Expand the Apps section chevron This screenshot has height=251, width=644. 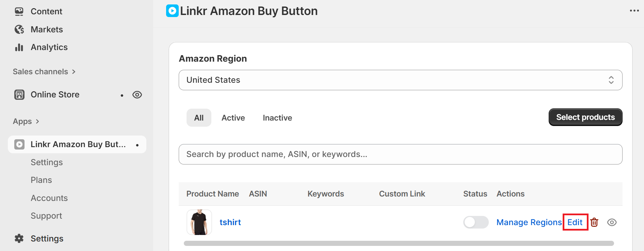[x=37, y=121]
